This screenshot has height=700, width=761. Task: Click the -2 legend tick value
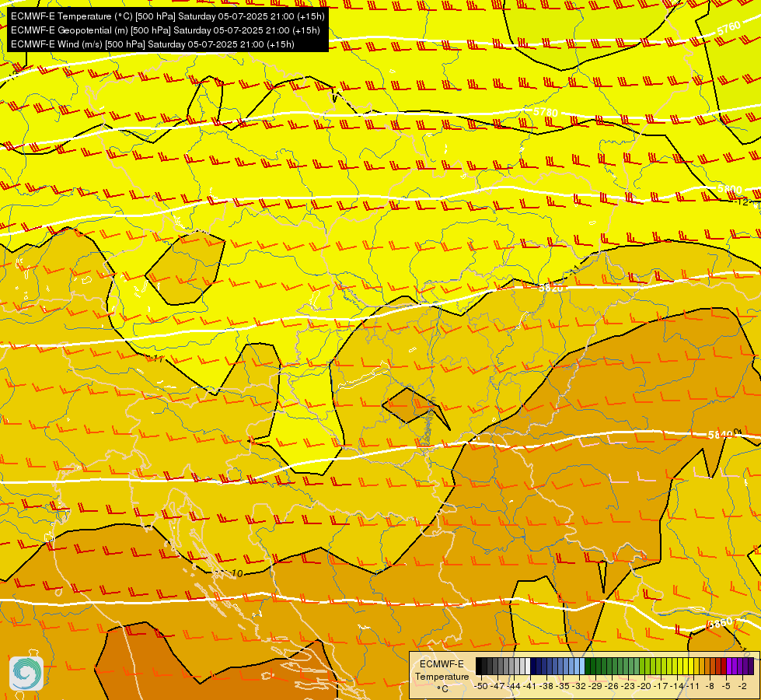742,686
